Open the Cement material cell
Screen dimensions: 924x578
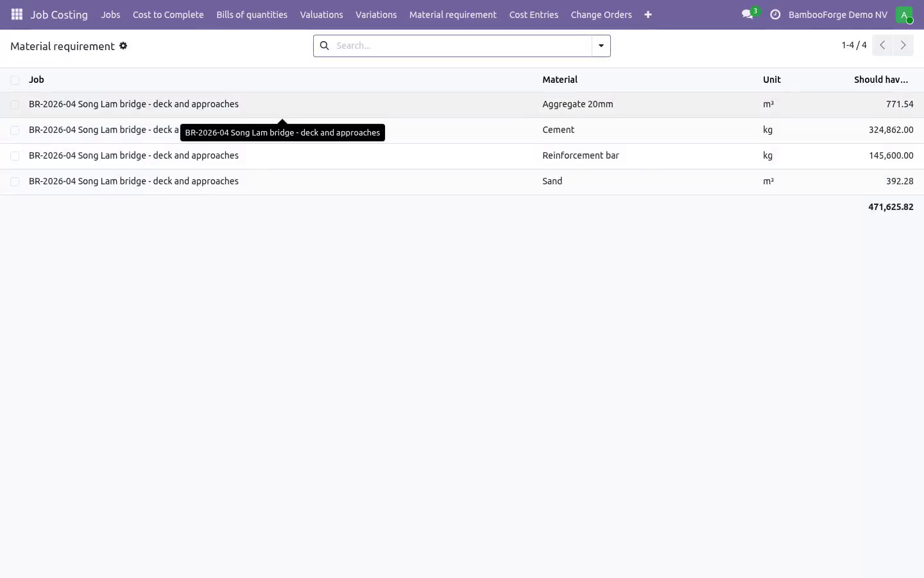coord(558,130)
